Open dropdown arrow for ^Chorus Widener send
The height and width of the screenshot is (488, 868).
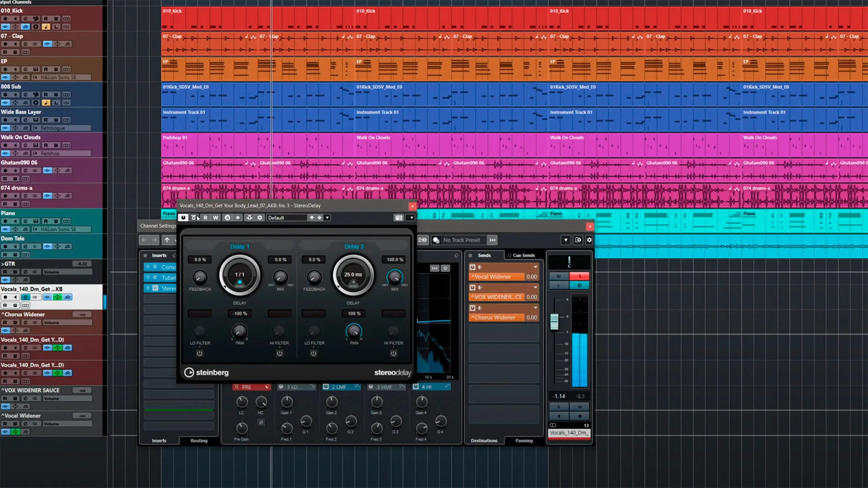coord(535,308)
